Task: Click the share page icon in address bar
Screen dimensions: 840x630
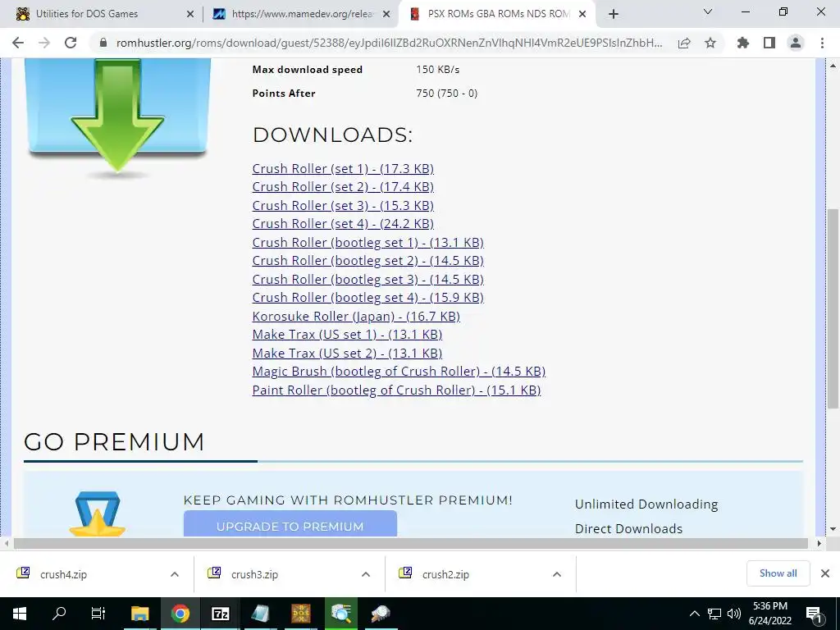Action: point(684,43)
